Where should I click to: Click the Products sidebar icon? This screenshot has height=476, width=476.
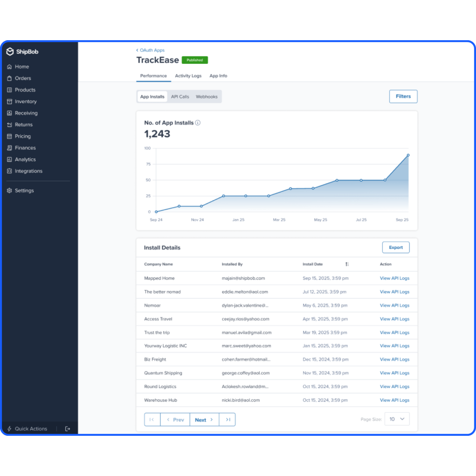click(10, 90)
